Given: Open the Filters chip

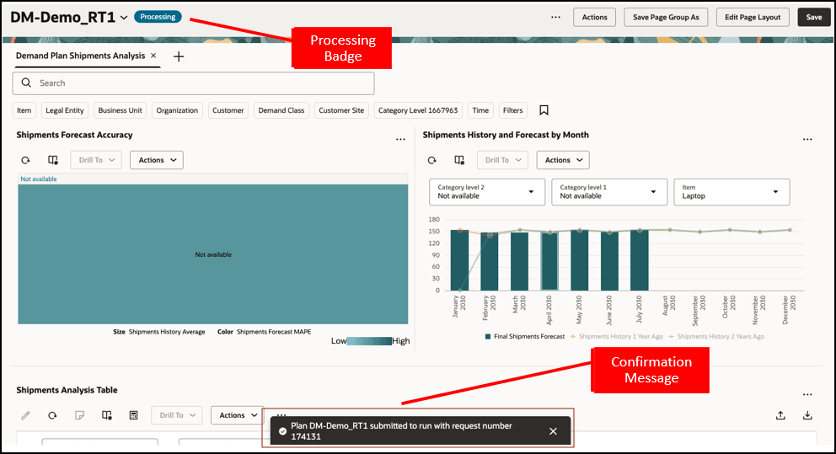Looking at the screenshot, I should tap(513, 110).
